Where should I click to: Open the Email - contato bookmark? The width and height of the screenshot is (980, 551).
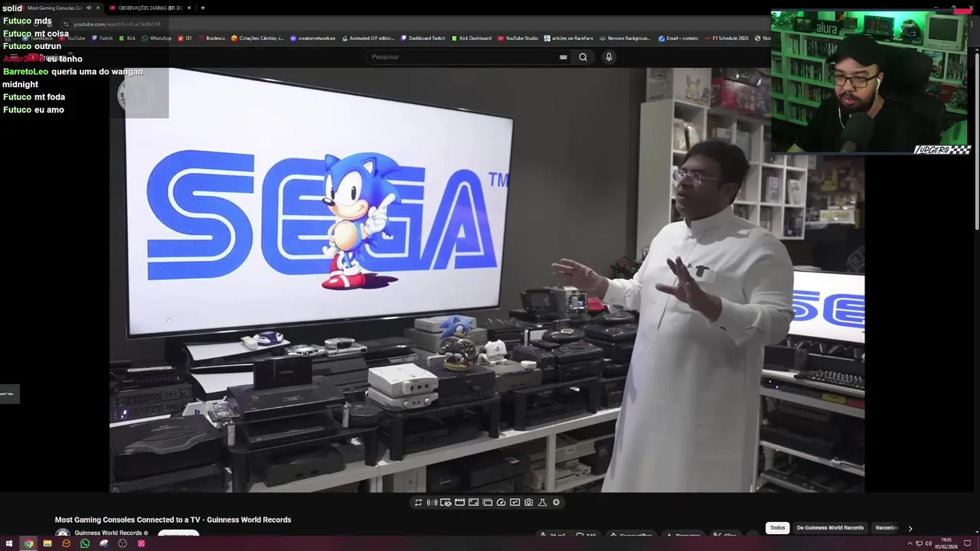pyautogui.click(x=679, y=38)
